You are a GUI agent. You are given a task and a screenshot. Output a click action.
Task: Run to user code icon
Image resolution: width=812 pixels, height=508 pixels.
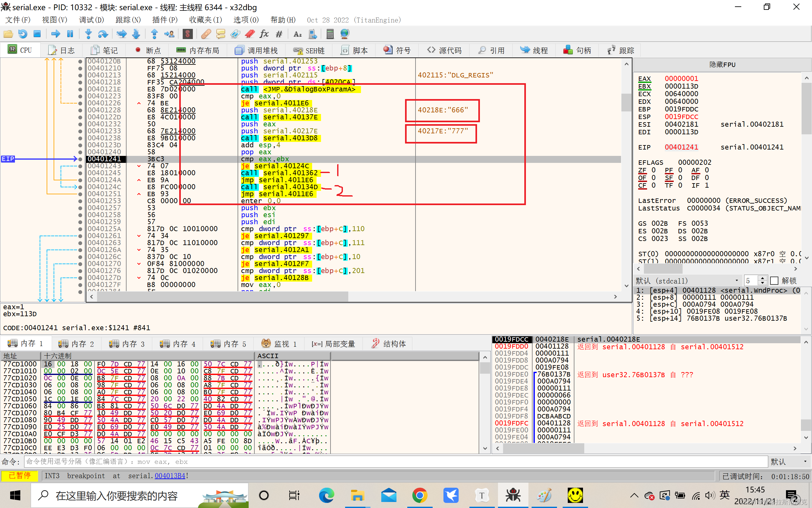click(x=169, y=34)
